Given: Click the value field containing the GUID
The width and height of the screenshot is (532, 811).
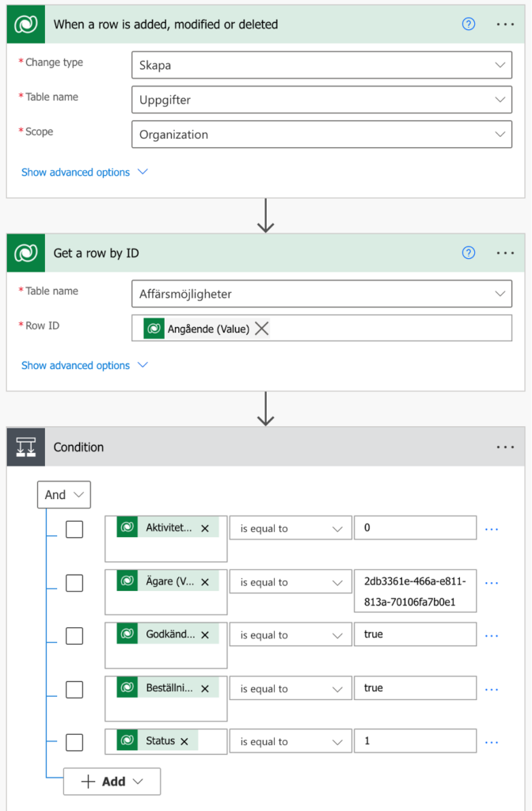Looking at the screenshot, I should click(415, 591).
